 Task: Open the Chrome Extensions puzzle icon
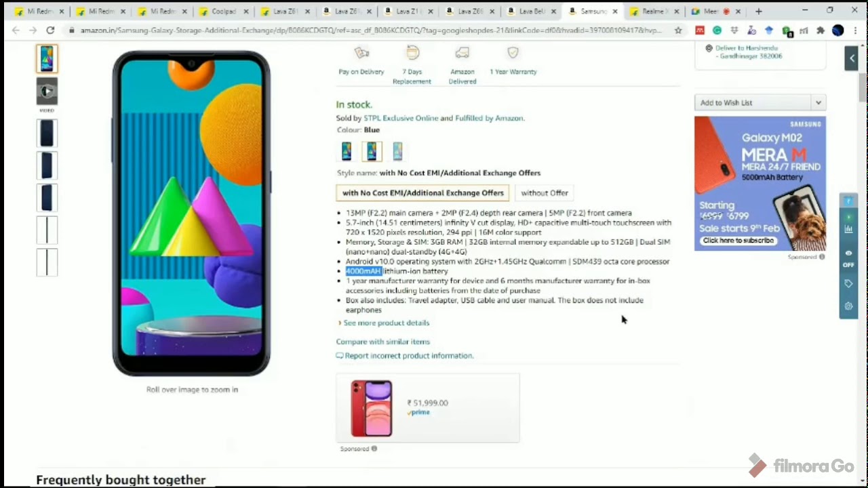[821, 30]
